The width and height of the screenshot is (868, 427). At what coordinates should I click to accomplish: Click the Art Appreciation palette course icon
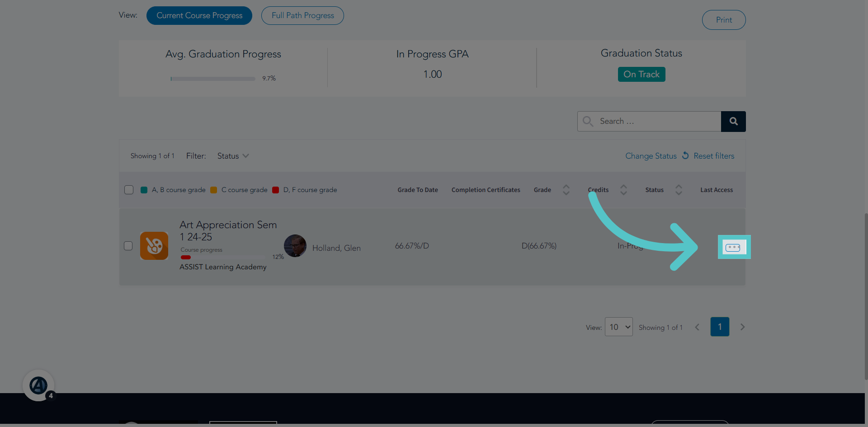pos(154,246)
